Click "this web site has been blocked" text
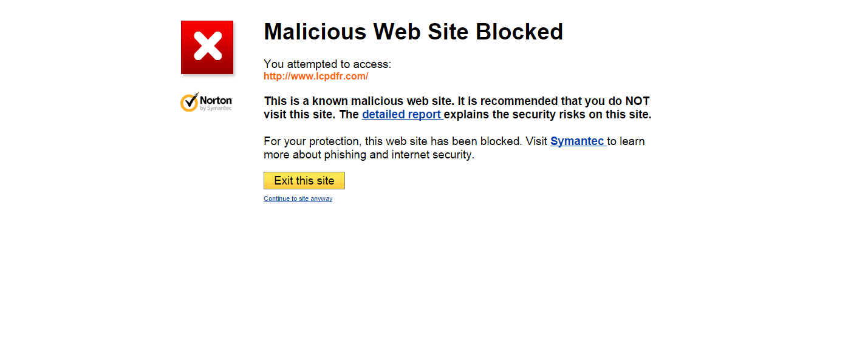This screenshot has width=868, height=349. click(443, 141)
